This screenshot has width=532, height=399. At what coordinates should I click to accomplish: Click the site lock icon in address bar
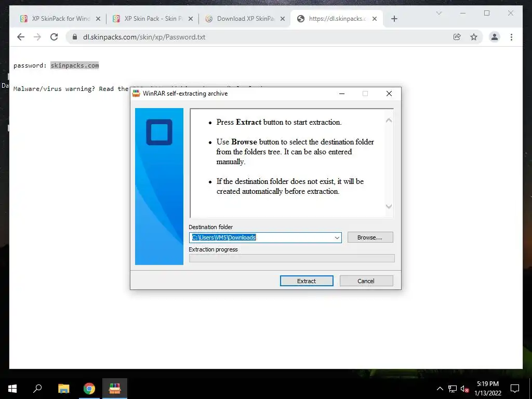[x=75, y=37]
